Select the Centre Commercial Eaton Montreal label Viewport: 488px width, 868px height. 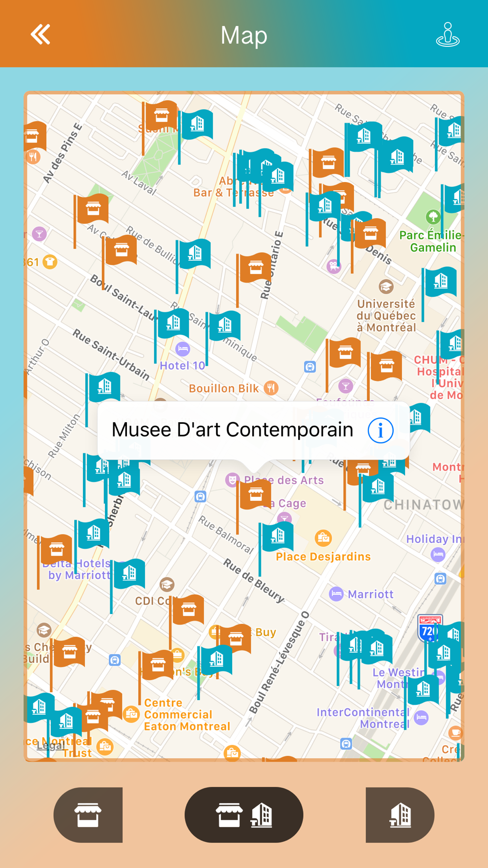pos(187,715)
